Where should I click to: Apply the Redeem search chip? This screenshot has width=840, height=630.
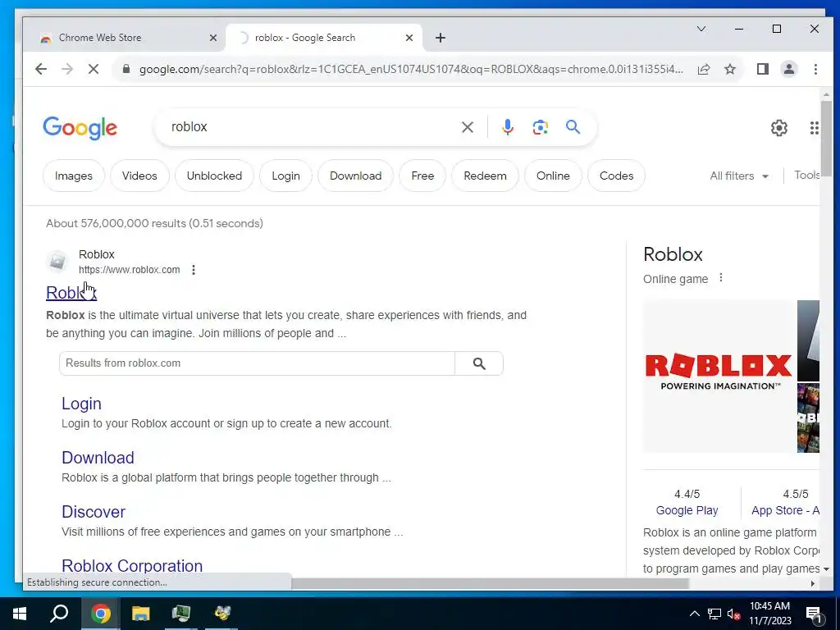click(485, 176)
